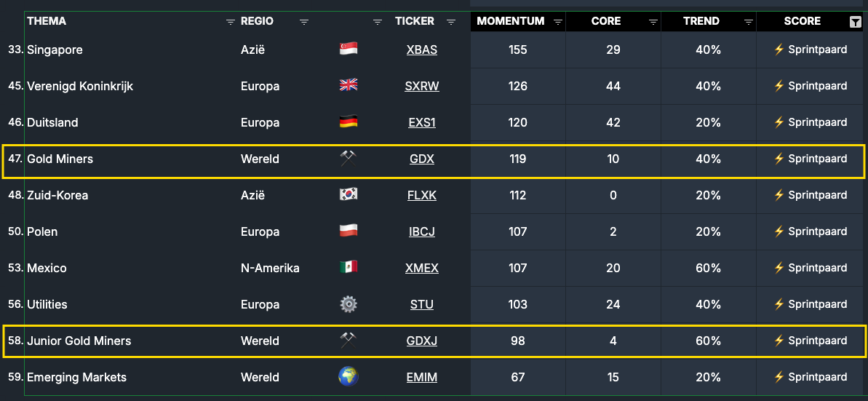
Task: Click the German flag icon
Action: 349,122
